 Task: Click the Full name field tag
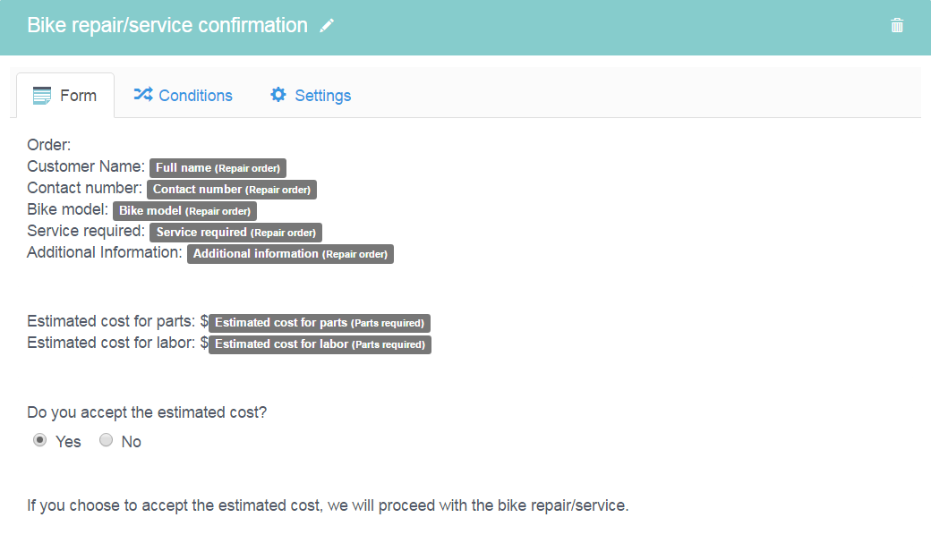[218, 168]
